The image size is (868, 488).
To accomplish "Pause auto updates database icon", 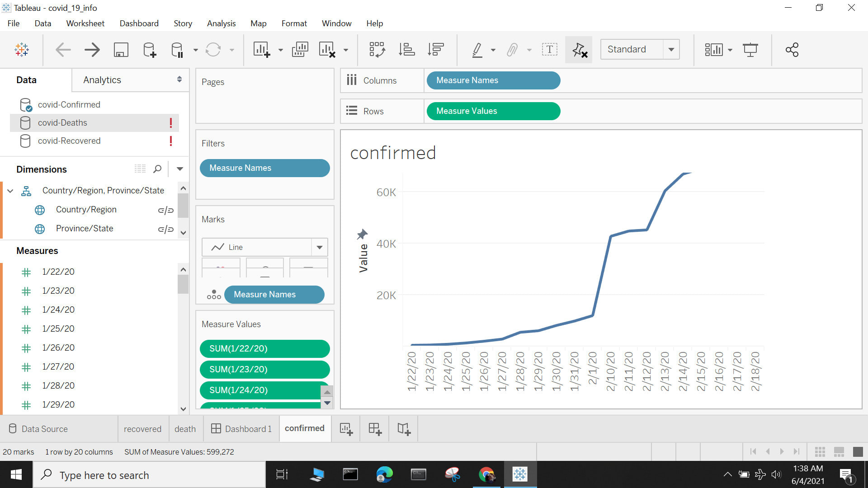I will click(177, 49).
